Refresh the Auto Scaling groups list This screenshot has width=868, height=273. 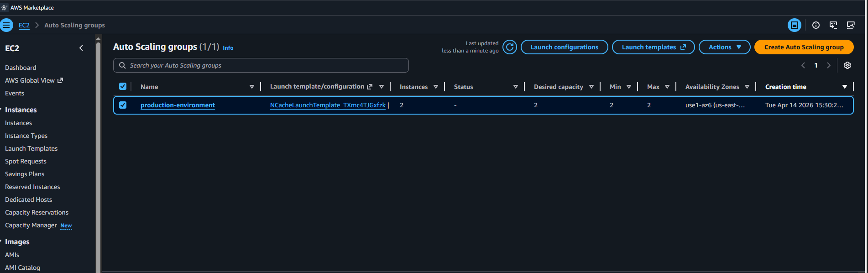point(510,47)
